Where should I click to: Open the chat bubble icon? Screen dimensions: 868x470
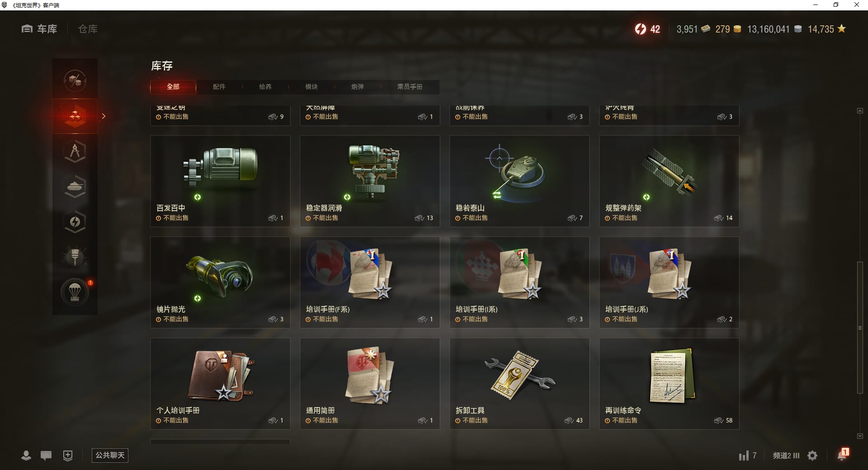coord(46,456)
